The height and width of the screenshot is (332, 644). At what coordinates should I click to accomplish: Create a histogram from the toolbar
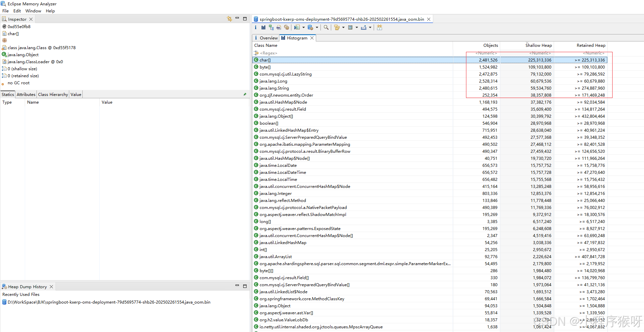tap(263, 27)
